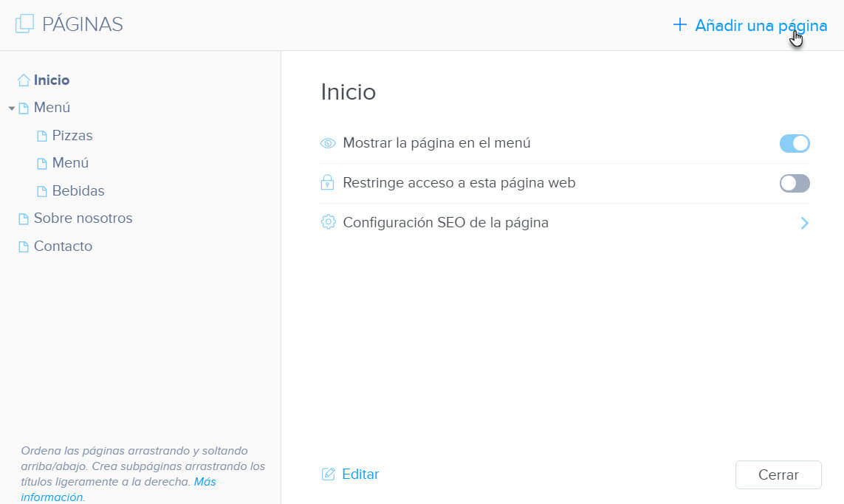Select the Menú subpage under Pizzas
The height and width of the screenshot is (504, 844).
coord(70,163)
